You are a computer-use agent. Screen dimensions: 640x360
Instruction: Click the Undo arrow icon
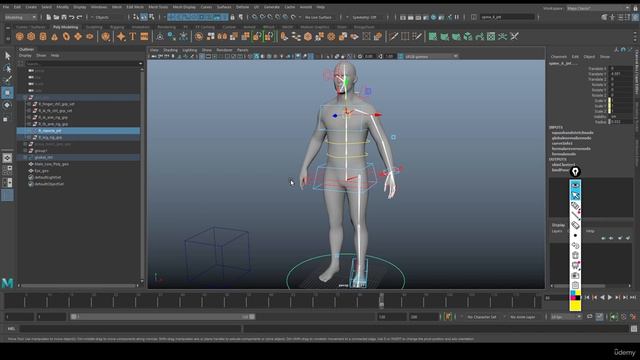click(x=71, y=17)
